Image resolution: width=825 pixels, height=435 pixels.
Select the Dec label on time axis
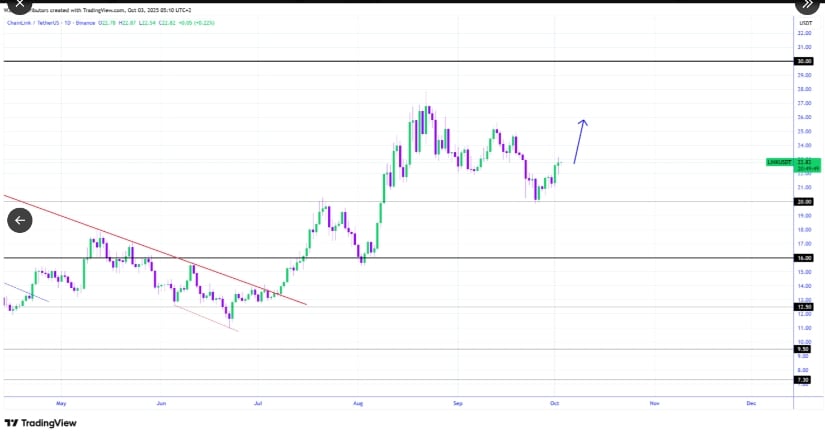coord(751,402)
